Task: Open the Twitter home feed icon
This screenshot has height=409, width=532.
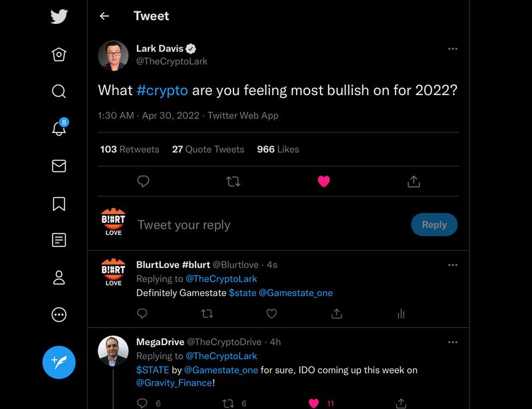Action: [59, 55]
